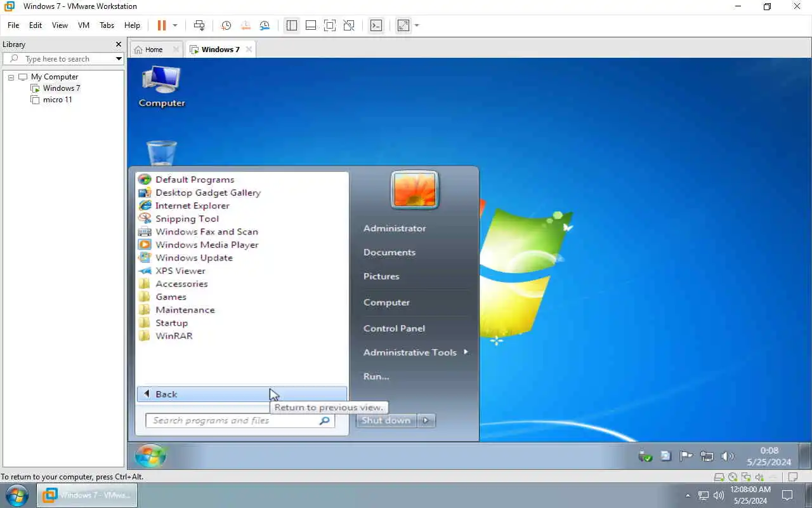Collapse the My Computer tree node
Screen dimensions: 812x508
pyautogui.click(x=11, y=77)
